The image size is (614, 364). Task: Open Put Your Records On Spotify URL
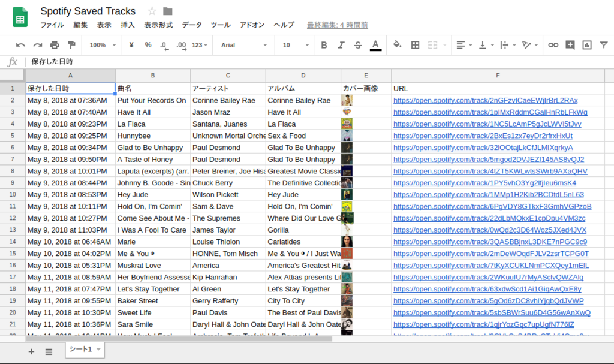click(485, 100)
